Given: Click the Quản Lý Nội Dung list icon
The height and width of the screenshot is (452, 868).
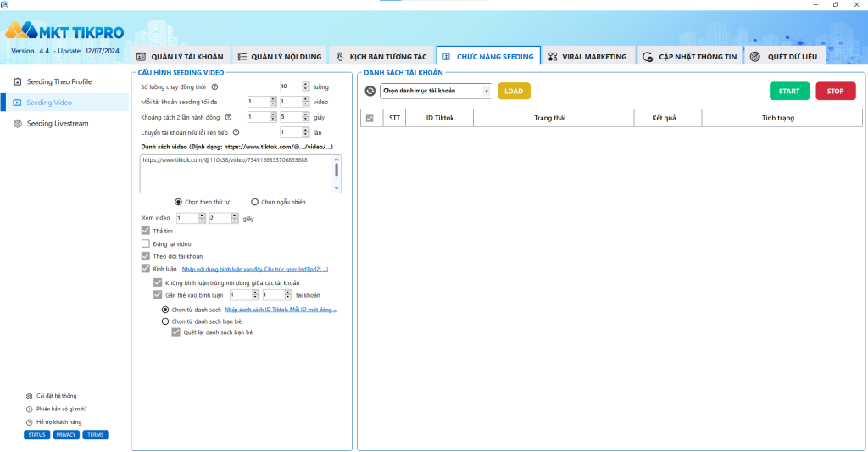Looking at the screenshot, I should click(242, 57).
